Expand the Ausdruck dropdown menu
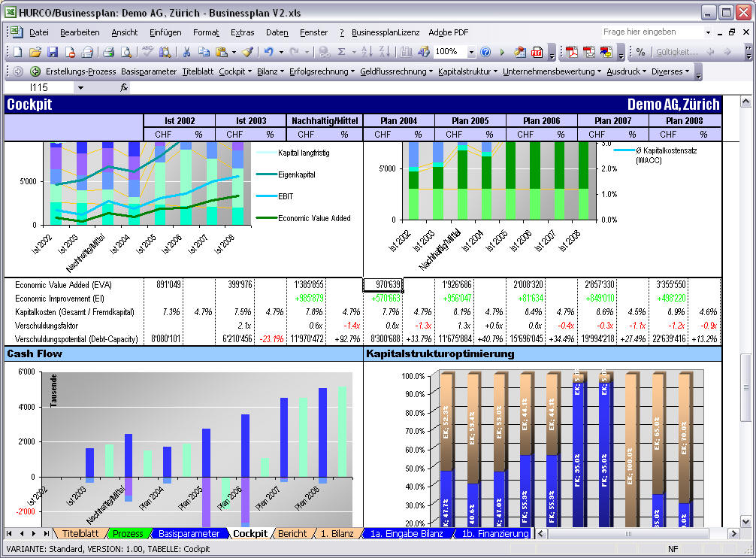This screenshot has width=756, height=558. coord(626,72)
